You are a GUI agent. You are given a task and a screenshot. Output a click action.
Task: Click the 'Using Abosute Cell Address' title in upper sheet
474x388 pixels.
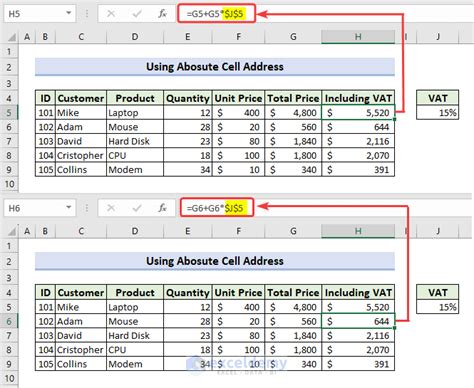(x=215, y=67)
